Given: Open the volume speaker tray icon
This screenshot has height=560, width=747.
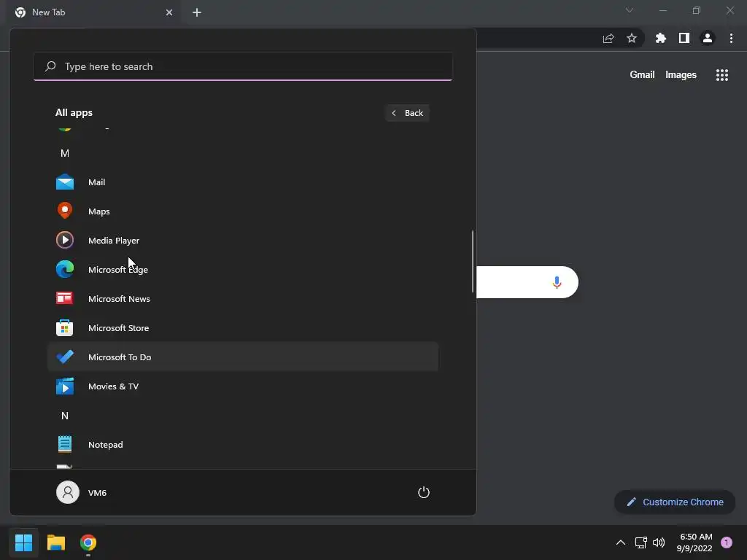Looking at the screenshot, I should point(659,542).
